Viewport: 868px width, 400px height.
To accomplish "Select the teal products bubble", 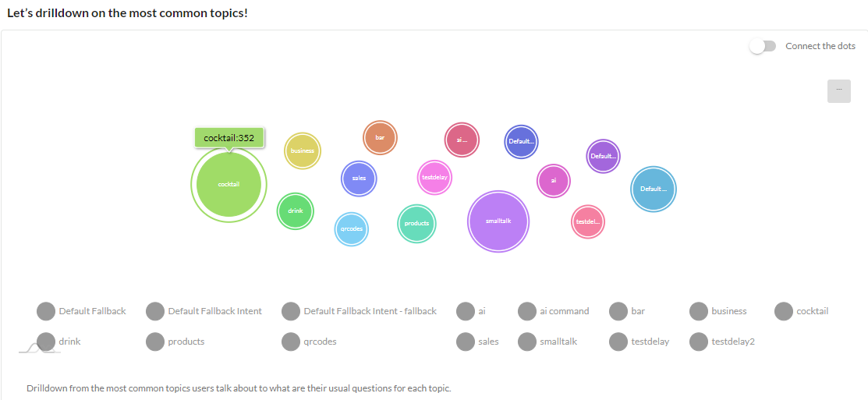I will click(416, 223).
